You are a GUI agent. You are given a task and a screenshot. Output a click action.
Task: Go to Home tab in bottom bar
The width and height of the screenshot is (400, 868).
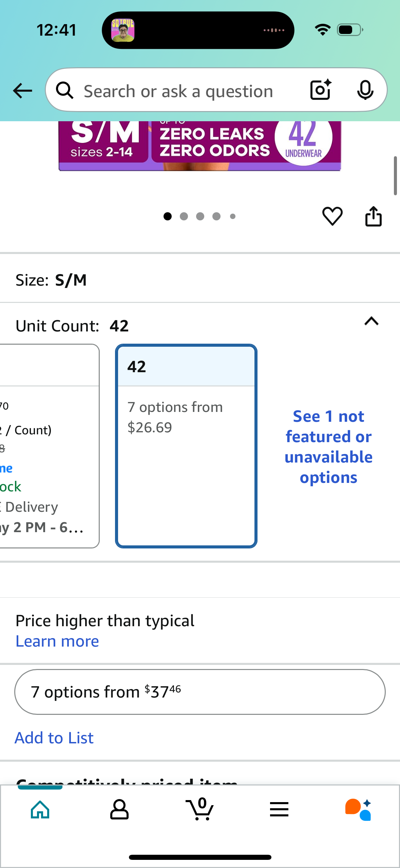40,810
